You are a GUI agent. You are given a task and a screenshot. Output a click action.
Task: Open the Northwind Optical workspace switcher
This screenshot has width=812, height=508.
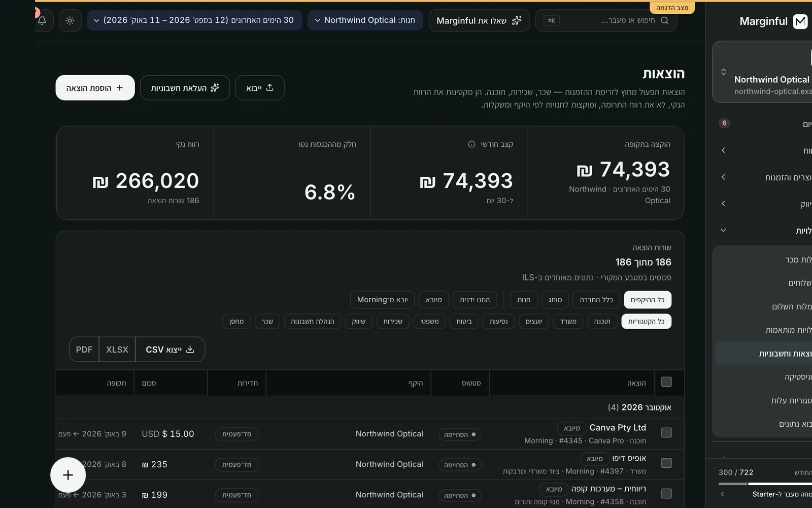coord(762,72)
